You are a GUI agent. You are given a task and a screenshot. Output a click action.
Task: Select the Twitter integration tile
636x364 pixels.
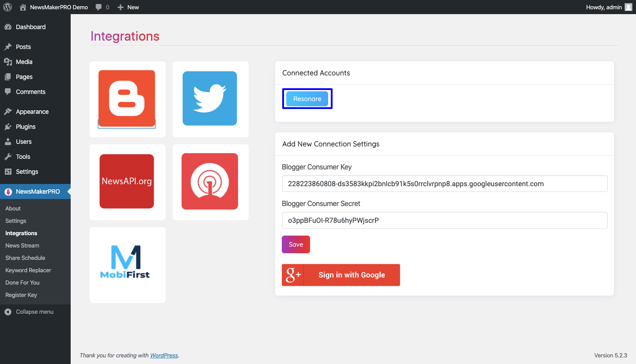[x=210, y=98]
